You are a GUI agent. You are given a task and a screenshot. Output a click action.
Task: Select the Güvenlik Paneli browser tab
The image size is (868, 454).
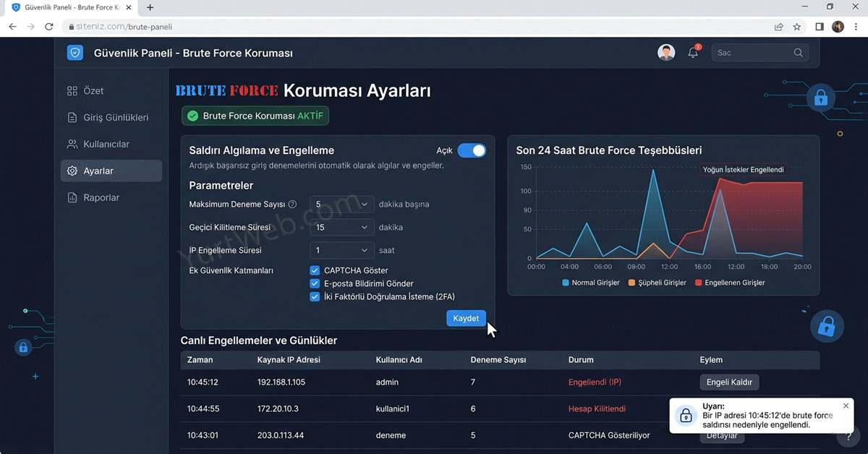pos(72,7)
